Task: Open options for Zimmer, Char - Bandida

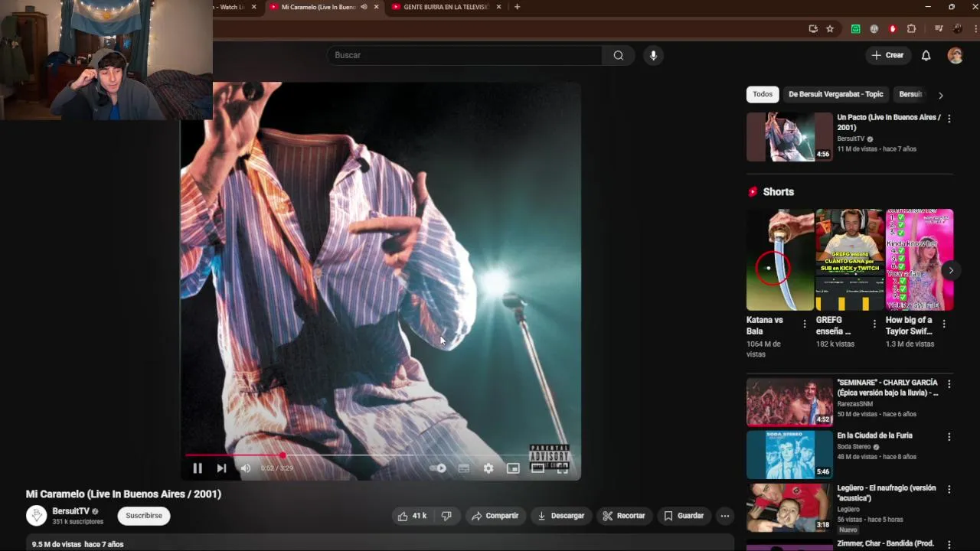Action: [x=949, y=544]
